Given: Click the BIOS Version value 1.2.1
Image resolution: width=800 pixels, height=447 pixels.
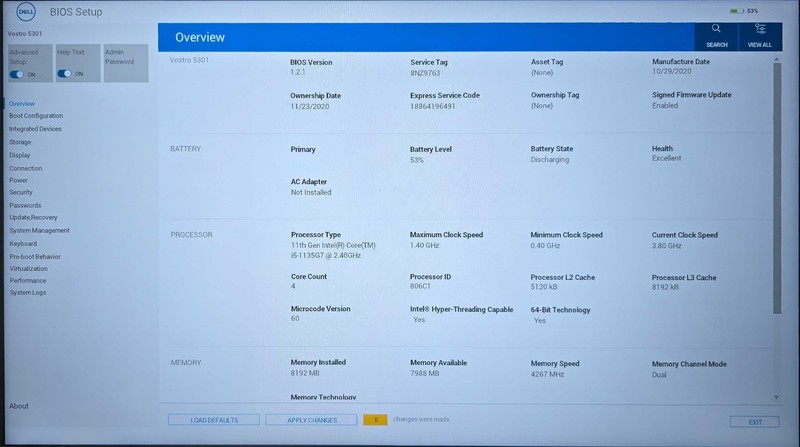Looking at the screenshot, I should coord(298,72).
